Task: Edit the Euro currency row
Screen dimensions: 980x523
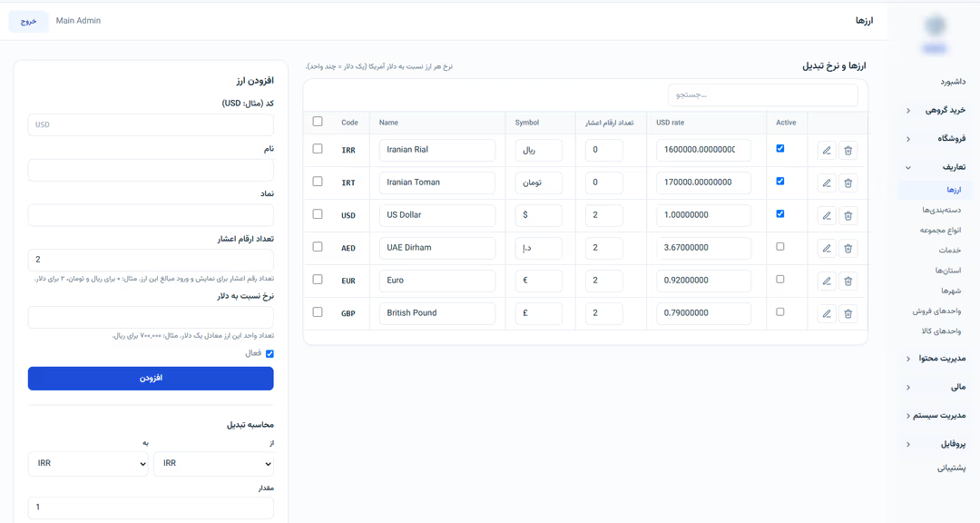Action: [827, 281]
